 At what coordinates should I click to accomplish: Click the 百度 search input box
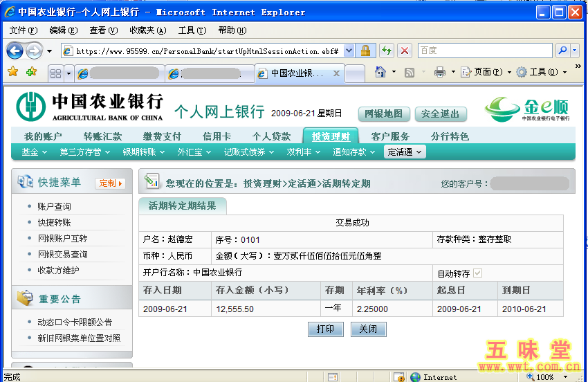484,51
